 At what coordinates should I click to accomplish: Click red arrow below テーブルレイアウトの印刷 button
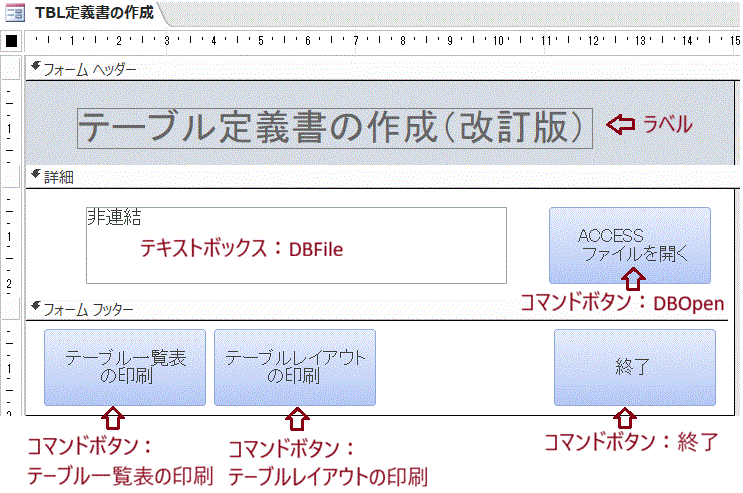[x=294, y=414]
